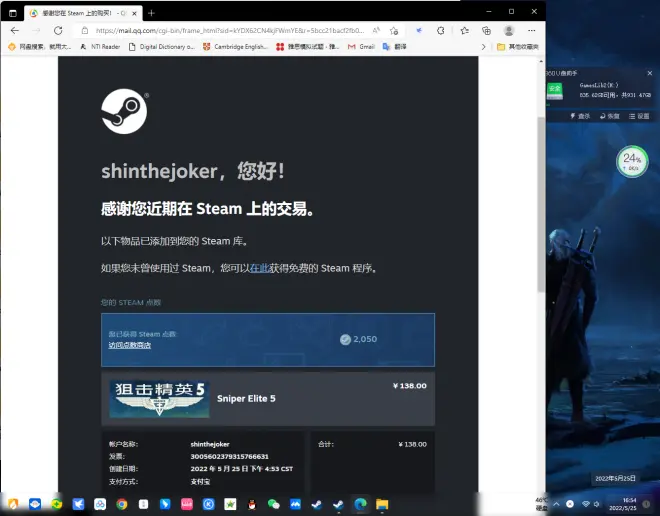The image size is (660, 516).
Task: Open the browser profile avatar
Action: (509, 30)
